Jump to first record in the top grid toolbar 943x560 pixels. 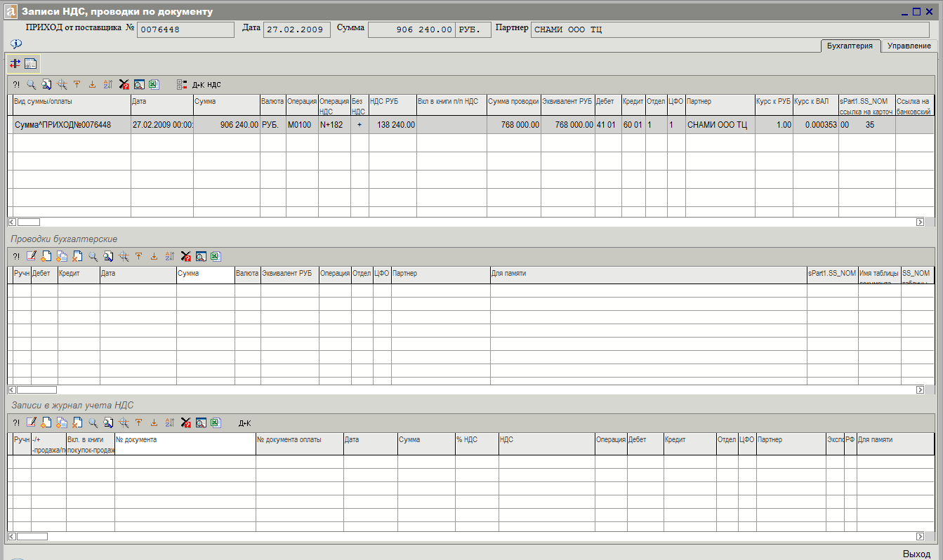[77, 85]
